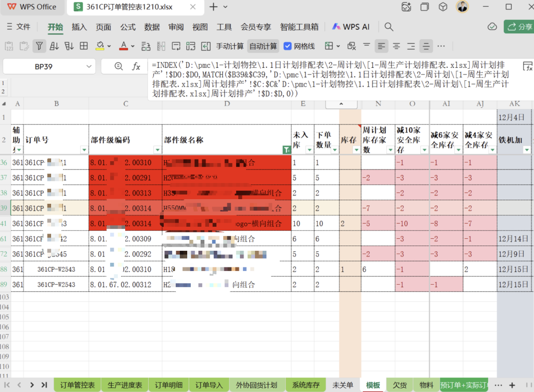
Task: Click formula bar expand fx icon at right
Action: pyautogui.click(x=528, y=66)
